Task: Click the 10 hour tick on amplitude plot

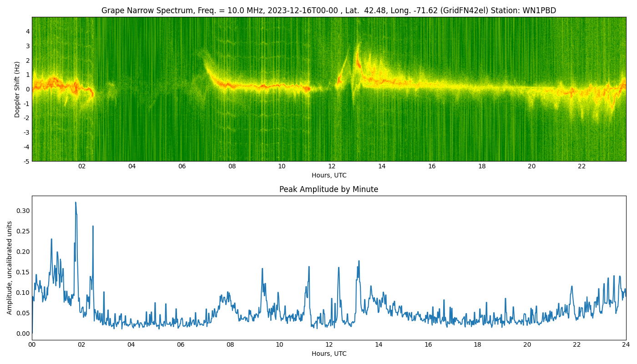Action: tap(279, 345)
